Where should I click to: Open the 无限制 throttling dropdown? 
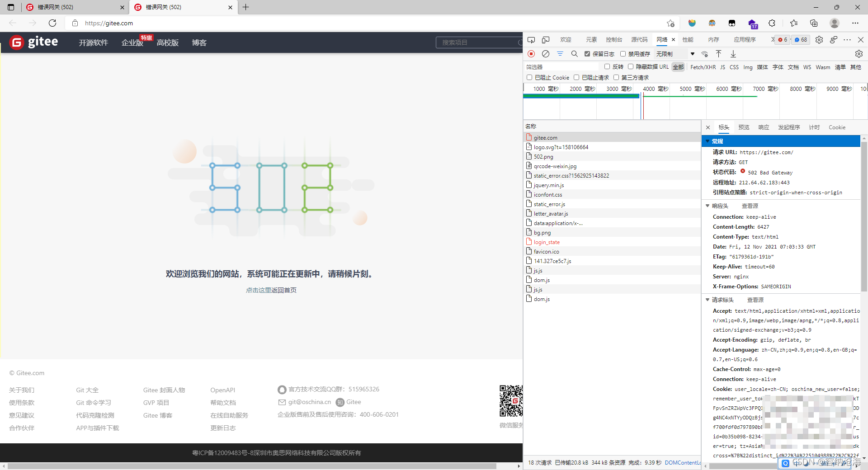pos(675,54)
